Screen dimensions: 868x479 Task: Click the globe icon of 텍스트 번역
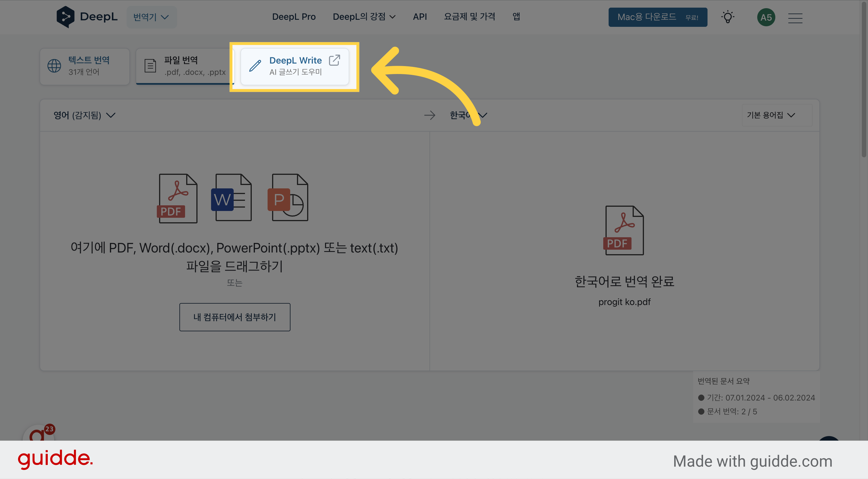click(54, 66)
